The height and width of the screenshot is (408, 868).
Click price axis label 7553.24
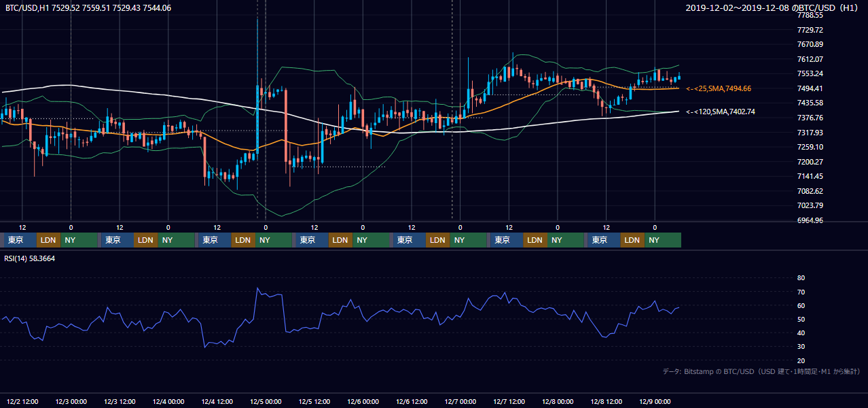click(810, 73)
